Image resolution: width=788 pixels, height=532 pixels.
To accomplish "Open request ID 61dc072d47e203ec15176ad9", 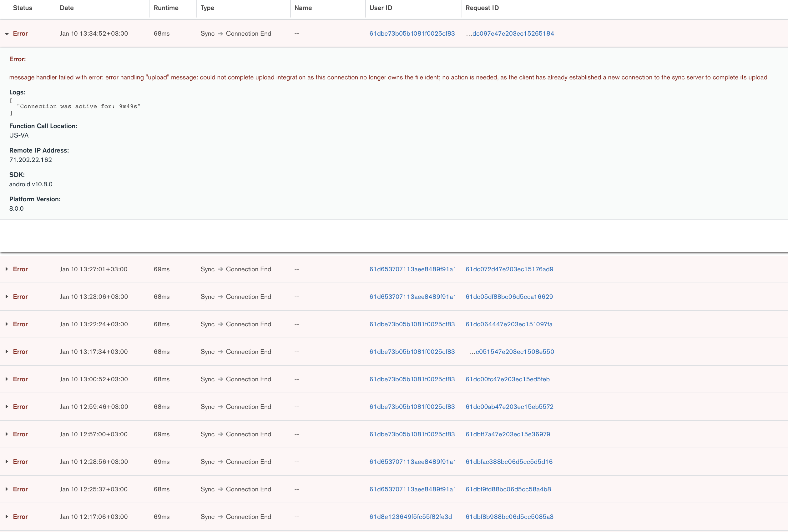I will tap(509, 269).
